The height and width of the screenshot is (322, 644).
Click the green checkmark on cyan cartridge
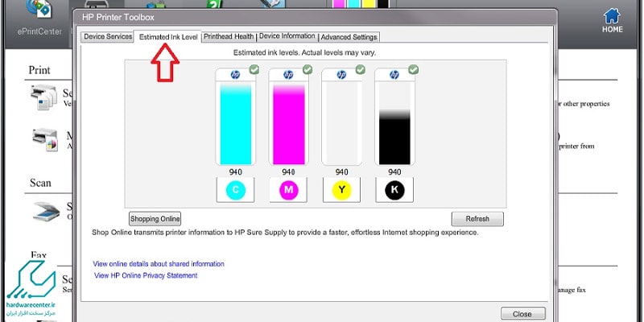254,69
